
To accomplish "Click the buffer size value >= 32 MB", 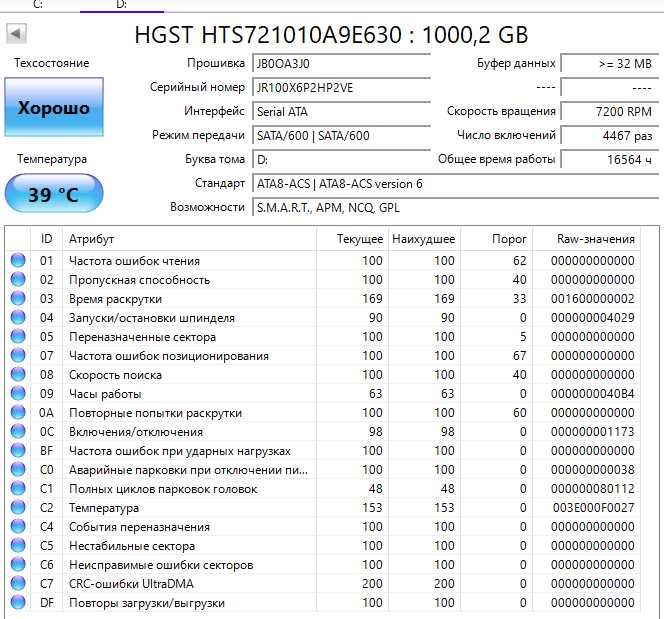I will point(609,64).
